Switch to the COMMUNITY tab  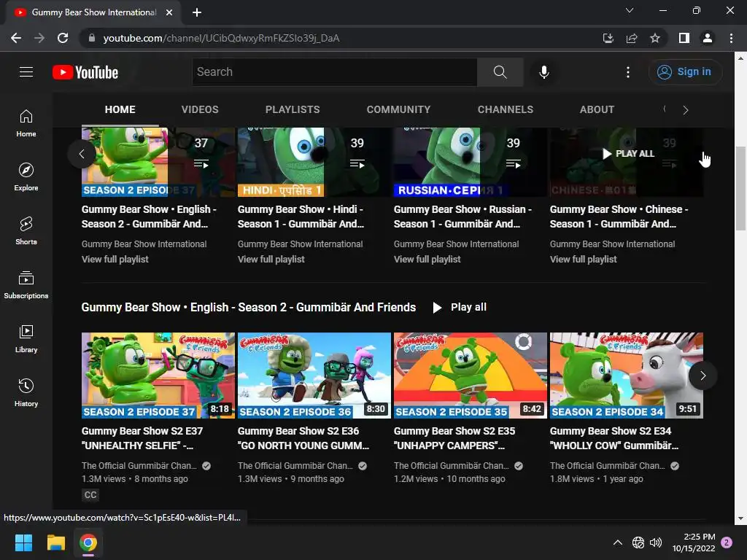[398, 109]
